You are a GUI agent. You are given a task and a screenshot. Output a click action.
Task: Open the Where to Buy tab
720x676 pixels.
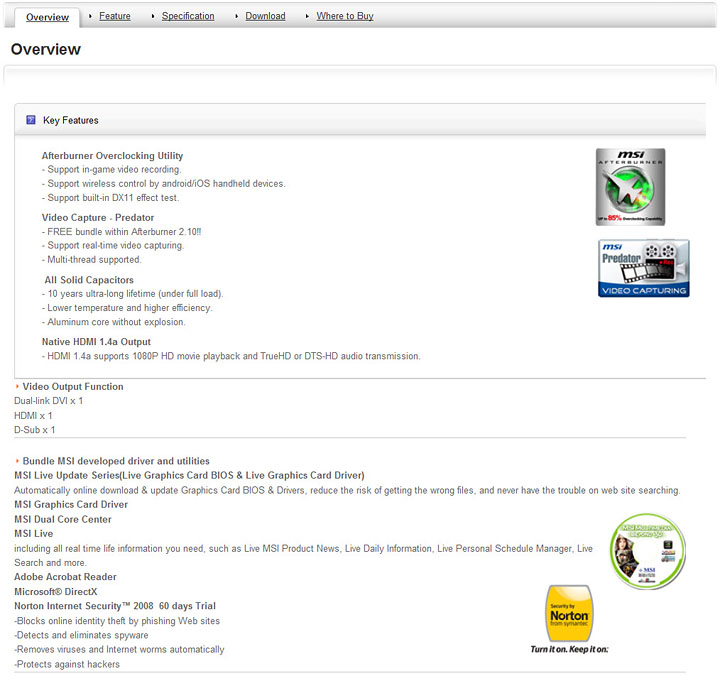(345, 16)
